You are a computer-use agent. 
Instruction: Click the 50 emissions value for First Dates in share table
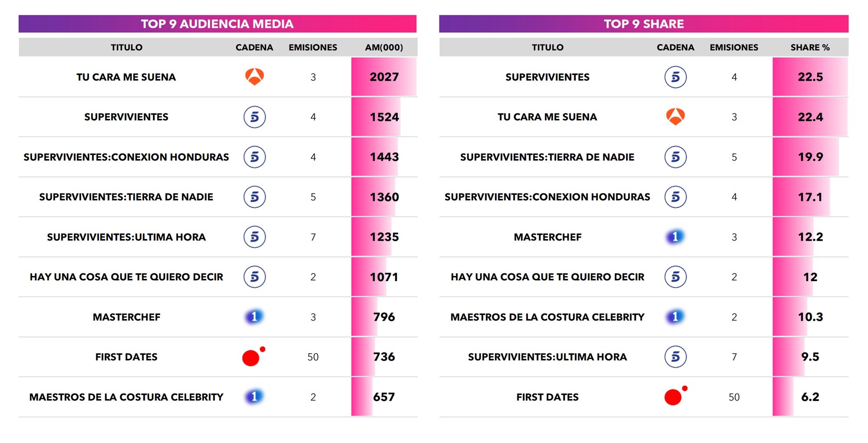(734, 397)
